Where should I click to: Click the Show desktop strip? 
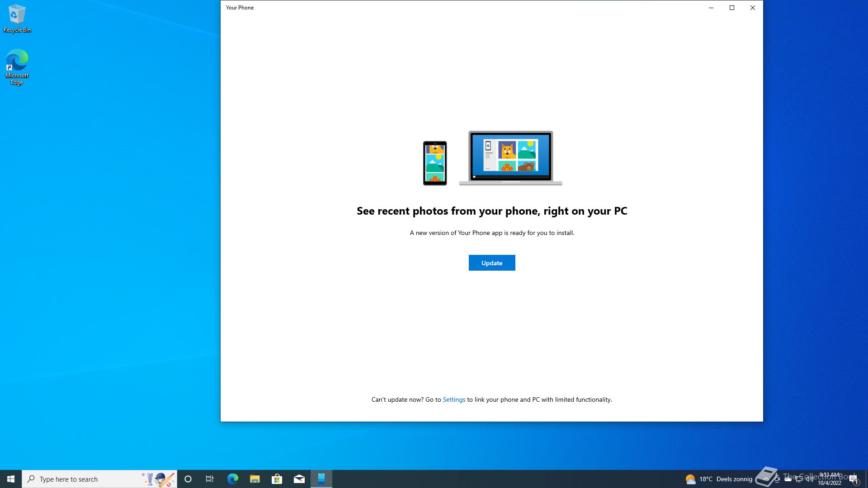pyautogui.click(x=866, y=479)
